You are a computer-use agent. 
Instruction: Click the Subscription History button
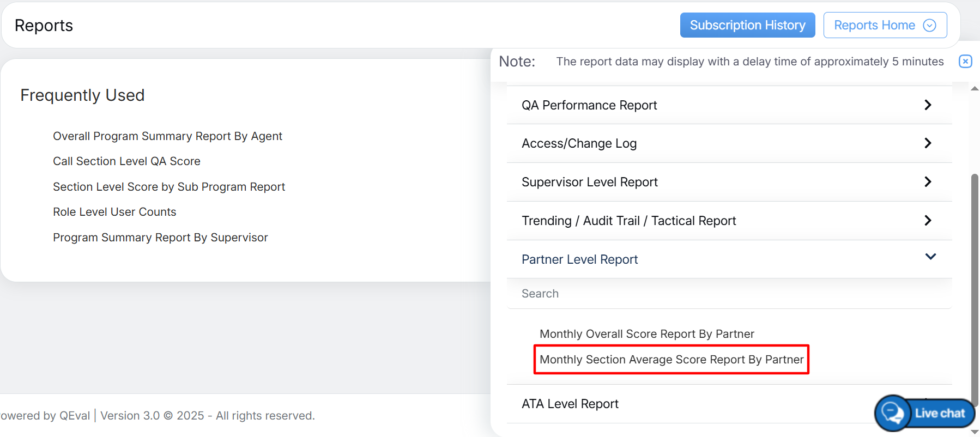click(747, 26)
